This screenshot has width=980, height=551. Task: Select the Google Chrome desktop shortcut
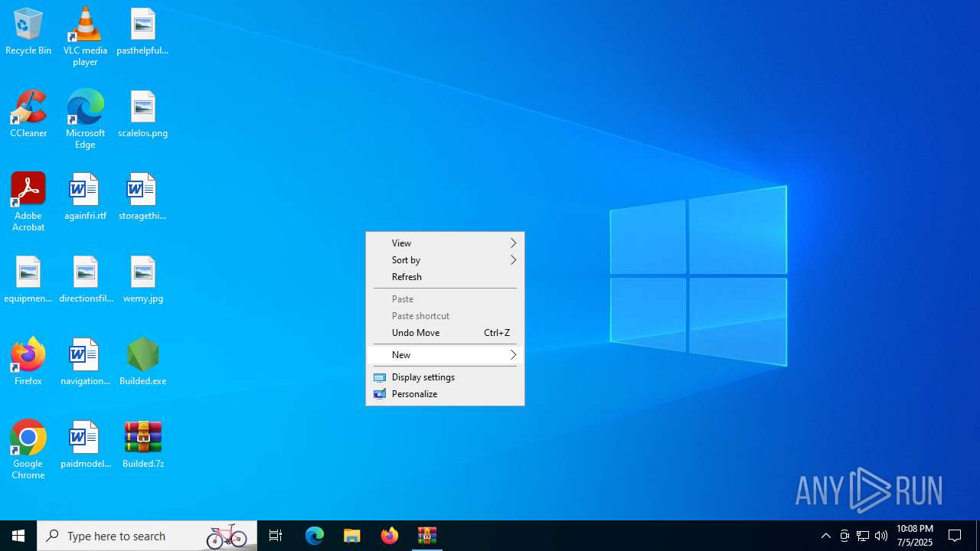pos(28,450)
